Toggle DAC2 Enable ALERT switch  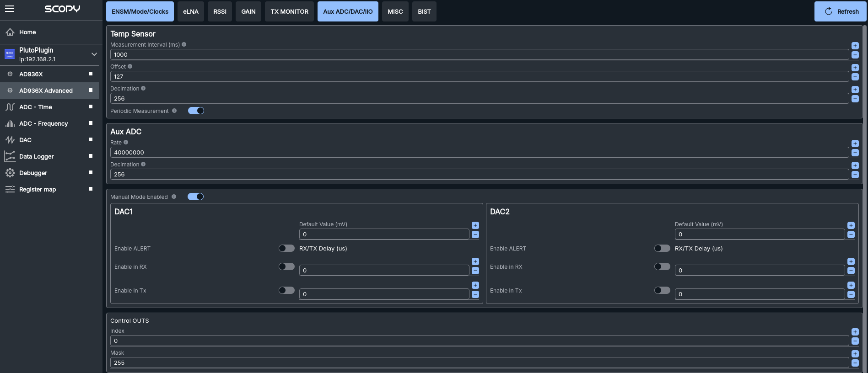pos(662,248)
